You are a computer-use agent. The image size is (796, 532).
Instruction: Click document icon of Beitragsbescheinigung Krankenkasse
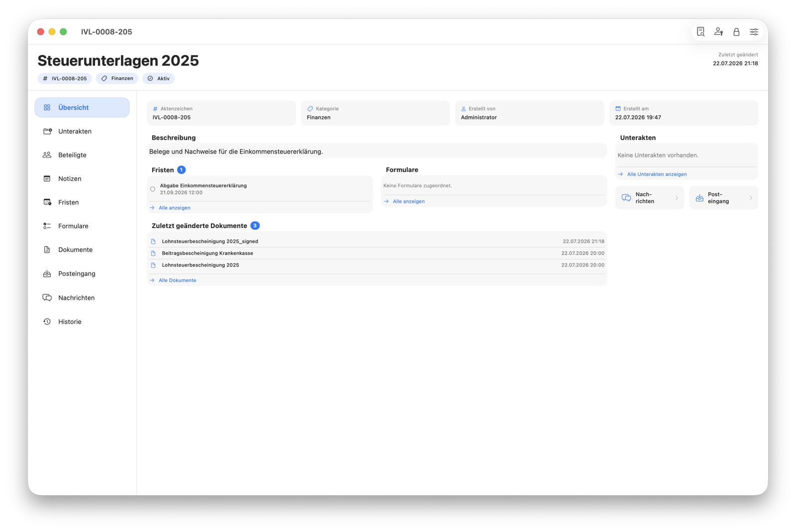click(x=153, y=254)
